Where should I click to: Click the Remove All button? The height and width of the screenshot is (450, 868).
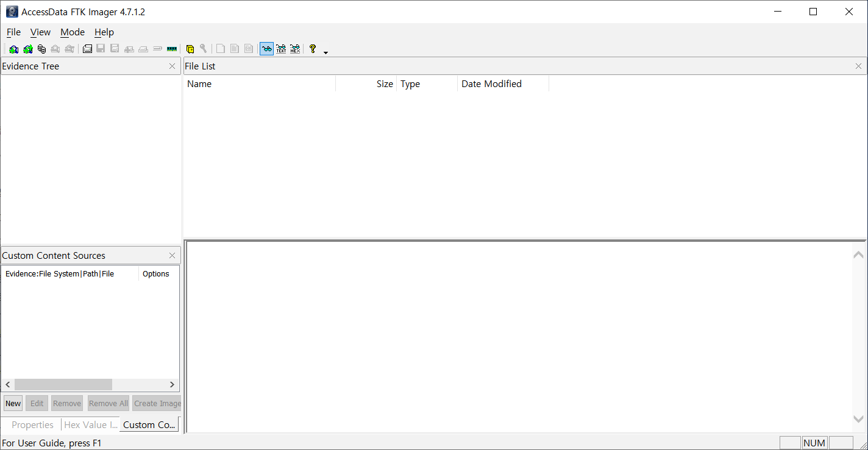pos(108,403)
